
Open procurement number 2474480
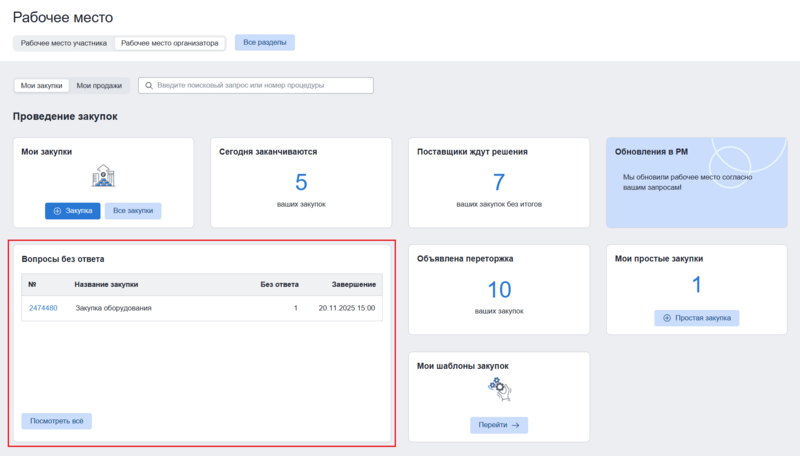43,308
